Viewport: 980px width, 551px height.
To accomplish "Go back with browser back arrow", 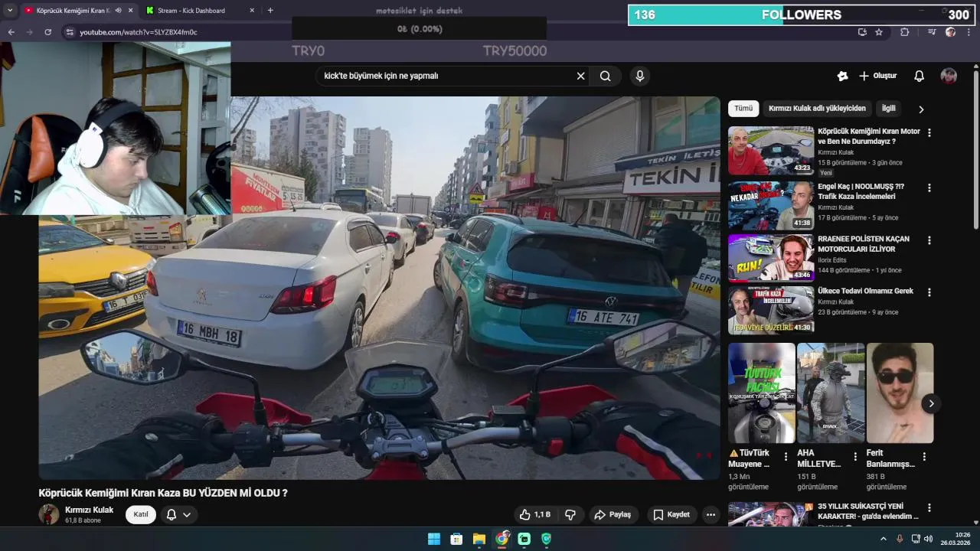I will point(11,32).
